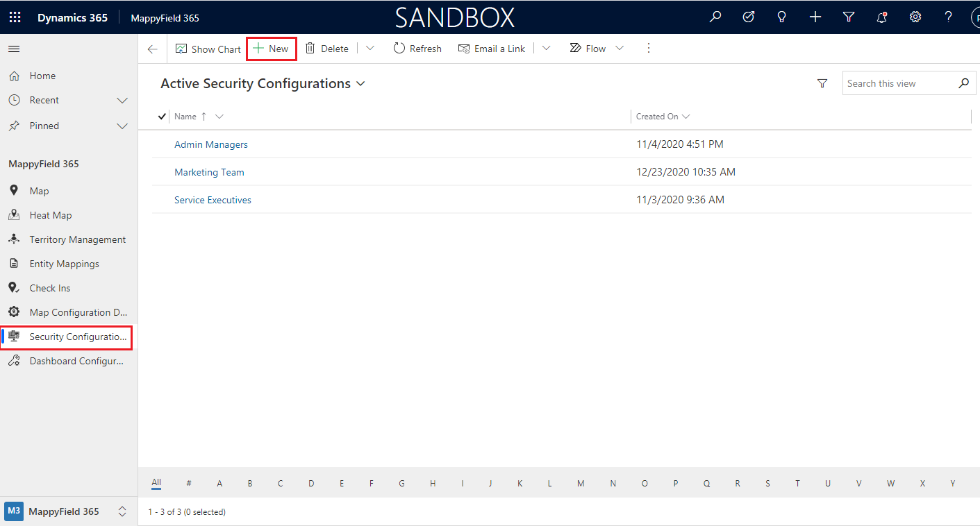Filter by letter M
Image resolution: width=980 pixels, height=526 pixels.
pos(581,484)
